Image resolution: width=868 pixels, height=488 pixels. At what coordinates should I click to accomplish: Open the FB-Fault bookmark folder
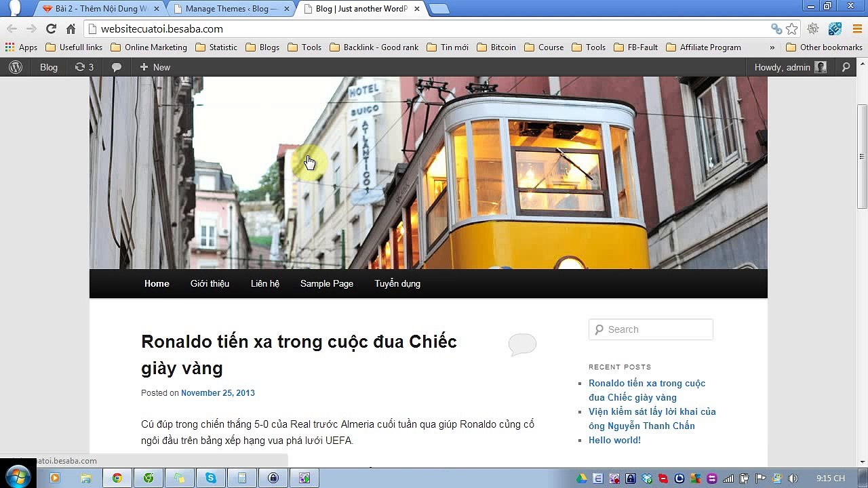[x=635, y=47]
